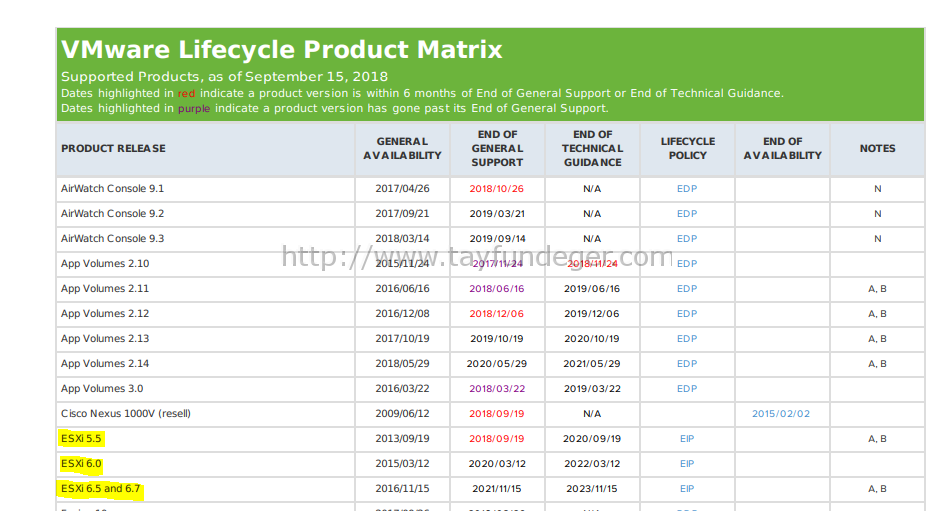Click the red date 2018/10/26

pyautogui.click(x=497, y=189)
